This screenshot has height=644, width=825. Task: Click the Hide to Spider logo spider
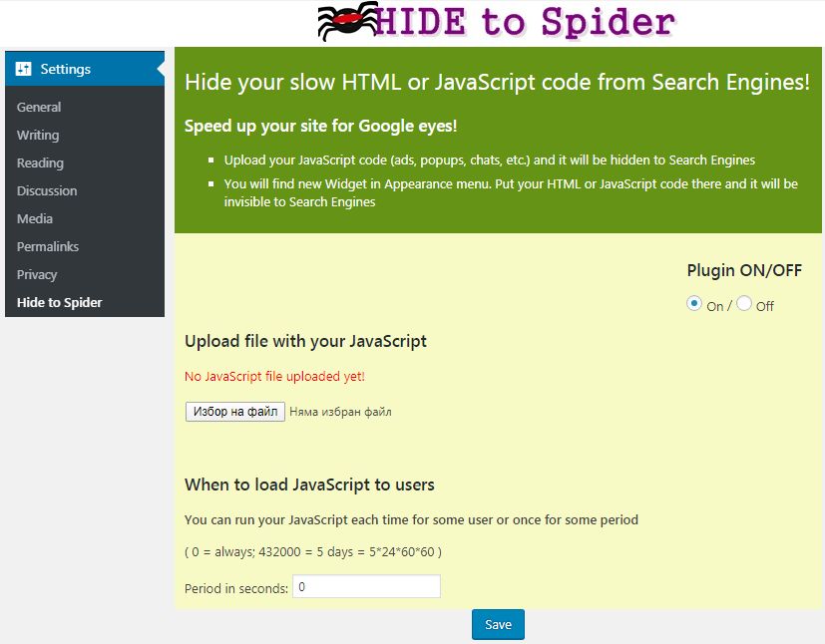[347, 21]
